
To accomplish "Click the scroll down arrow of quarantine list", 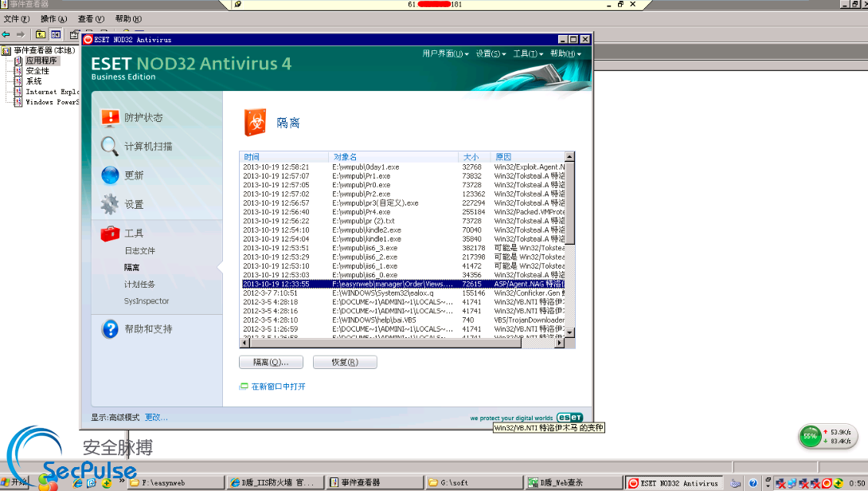I will 569,332.
